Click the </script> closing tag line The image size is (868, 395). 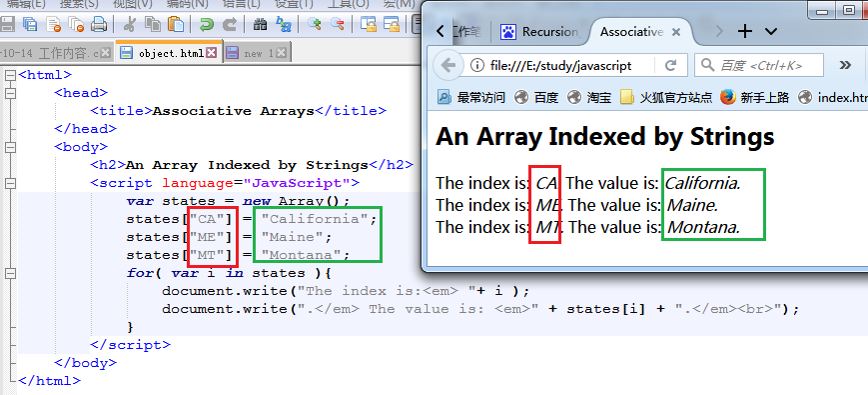pyautogui.click(x=131, y=345)
